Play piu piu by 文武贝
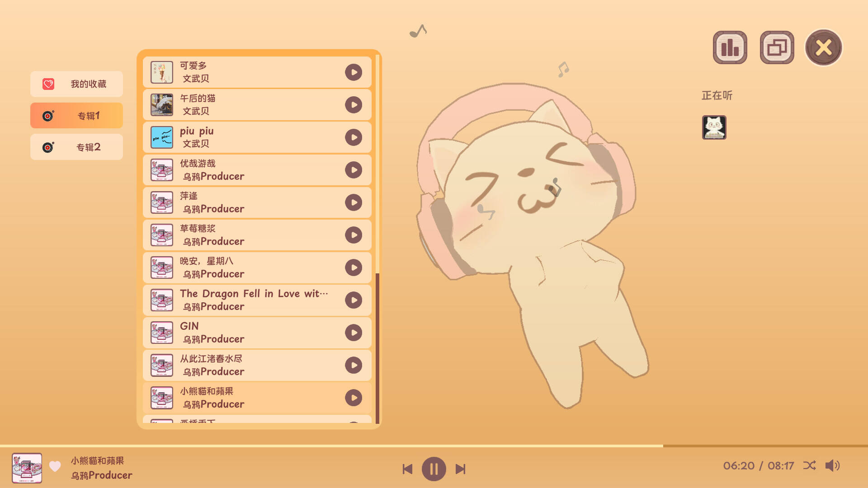Image resolution: width=868 pixels, height=488 pixels. click(x=353, y=137)
